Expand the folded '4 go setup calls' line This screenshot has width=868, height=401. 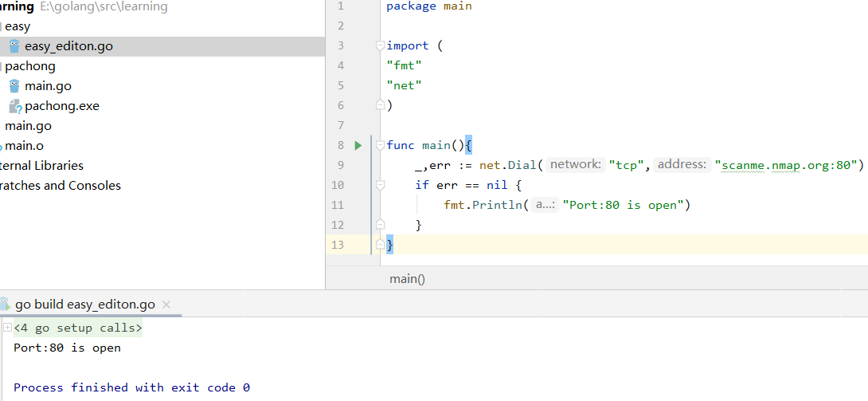click(x=7, y=328)
